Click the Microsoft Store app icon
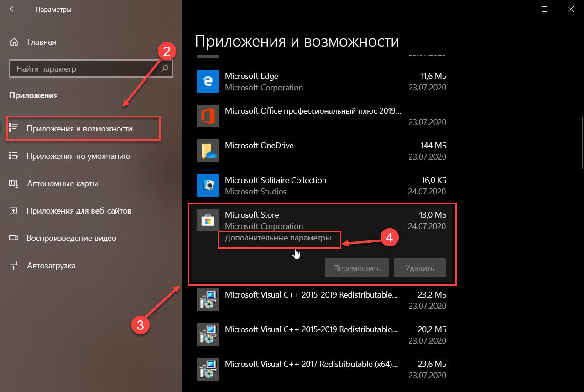 (208, 220)
